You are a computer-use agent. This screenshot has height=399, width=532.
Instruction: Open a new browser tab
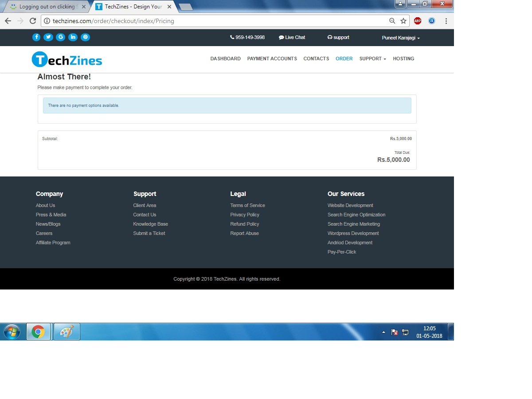[185, 7]
